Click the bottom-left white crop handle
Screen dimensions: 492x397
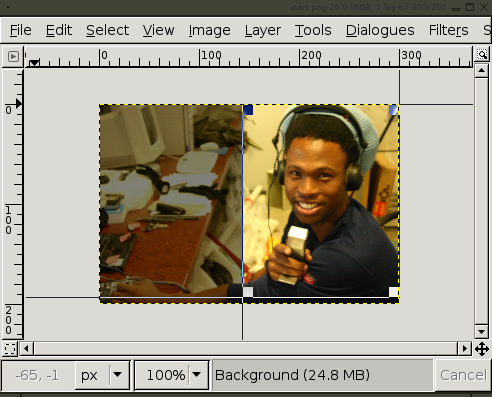[248, 292]
